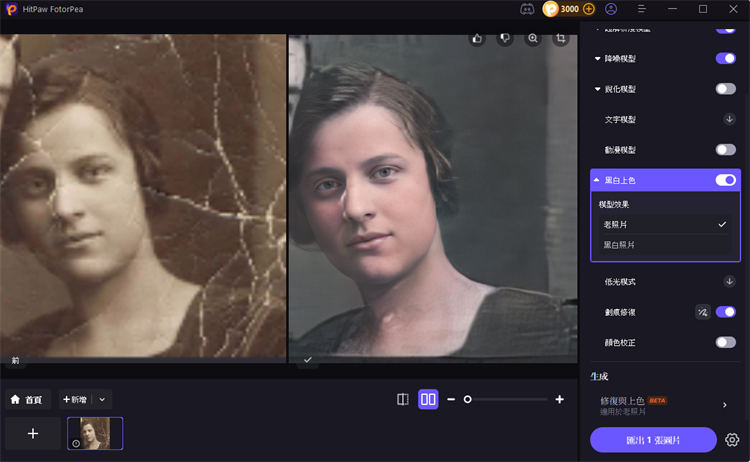Viewport: 750px width, 462px height.
Task: Download the 文字模型 model
Action: point(729,119)
